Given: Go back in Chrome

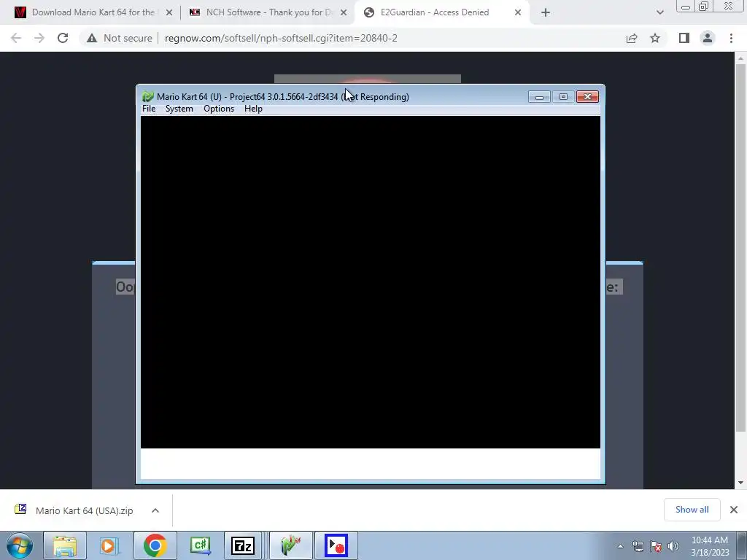Looking at the screenshot, I should [16, 38].
